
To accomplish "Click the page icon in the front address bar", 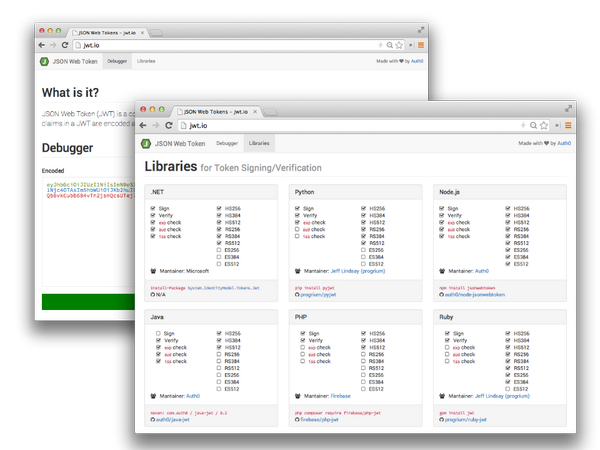I will pos(184,126).
